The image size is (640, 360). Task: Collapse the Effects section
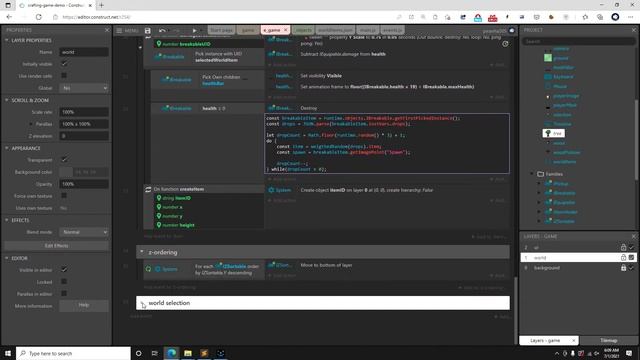tap(7, 220)
